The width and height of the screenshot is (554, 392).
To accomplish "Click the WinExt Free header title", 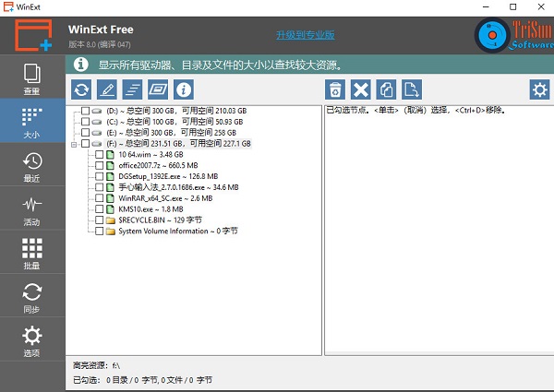I will click(101, 30).
